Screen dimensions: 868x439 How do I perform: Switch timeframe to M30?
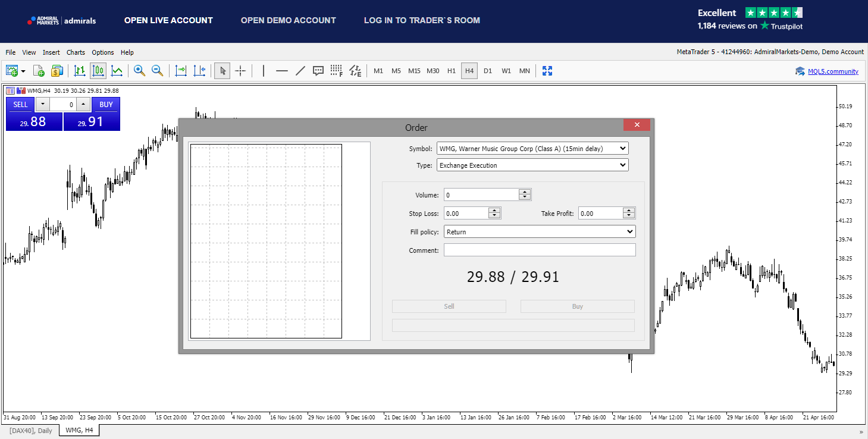(433, 71)
